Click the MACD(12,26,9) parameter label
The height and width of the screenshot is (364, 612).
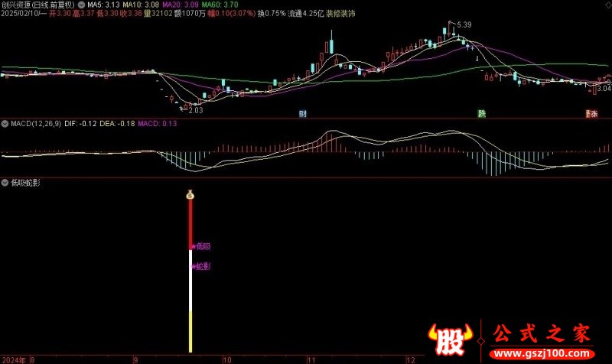36,124
